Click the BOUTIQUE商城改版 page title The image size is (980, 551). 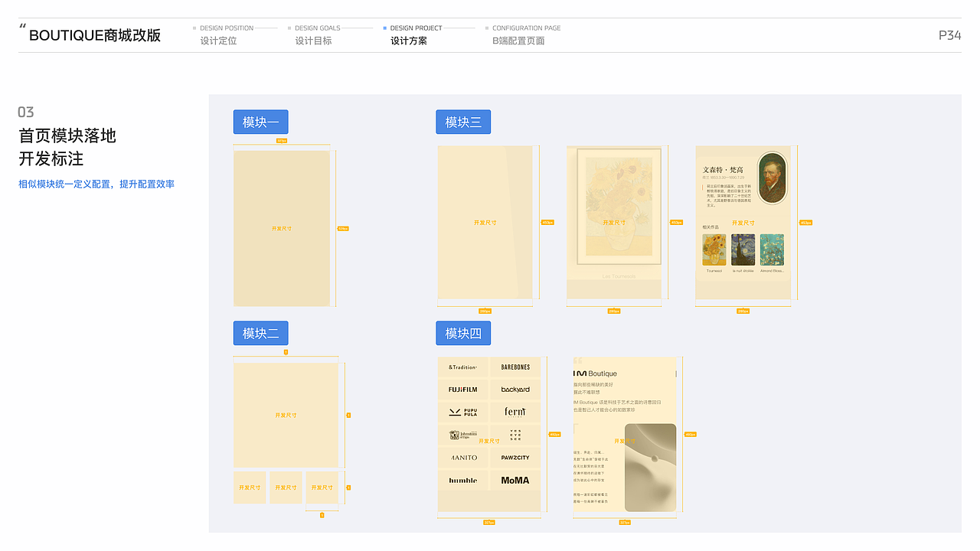click(x=95, y=35)
